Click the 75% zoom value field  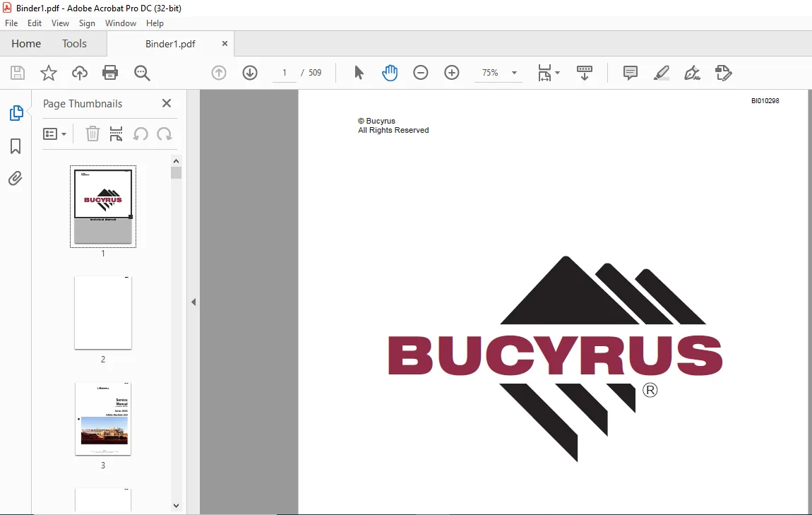(490, 73)
